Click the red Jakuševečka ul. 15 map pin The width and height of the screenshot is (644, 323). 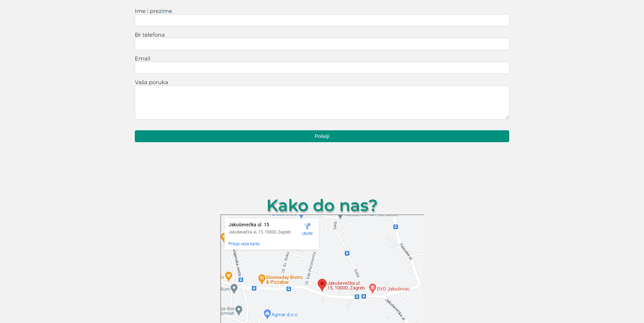pos(322,285)
